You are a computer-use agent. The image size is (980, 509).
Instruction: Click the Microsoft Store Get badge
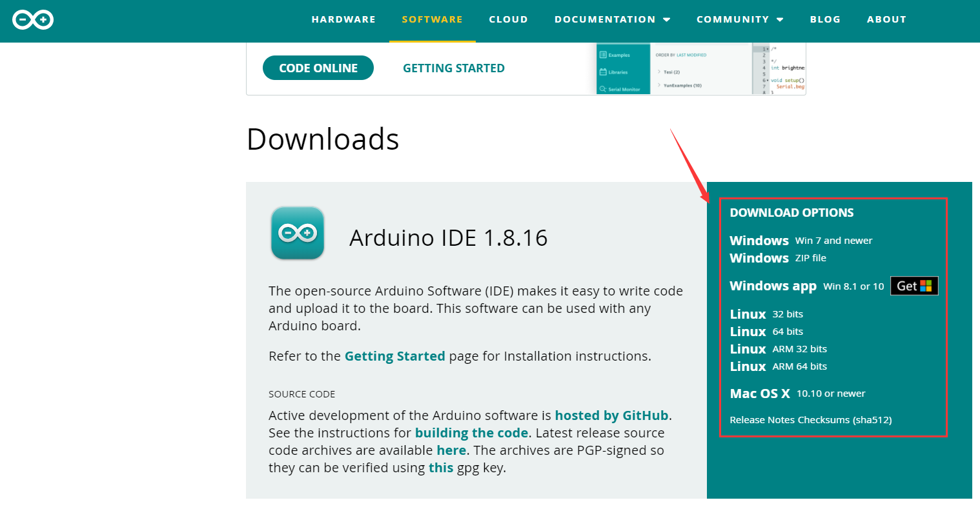click(x=914, y=286)
